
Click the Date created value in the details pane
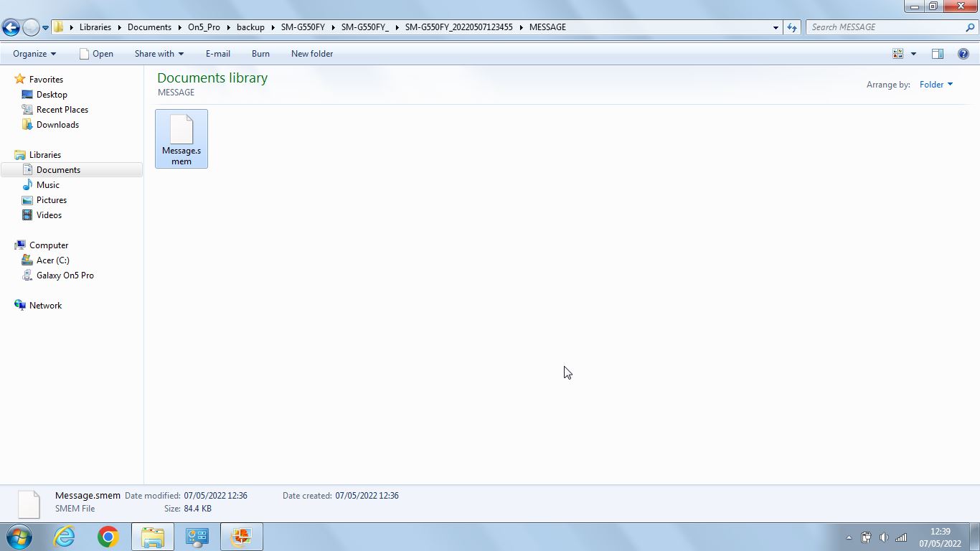click(367, 496)
